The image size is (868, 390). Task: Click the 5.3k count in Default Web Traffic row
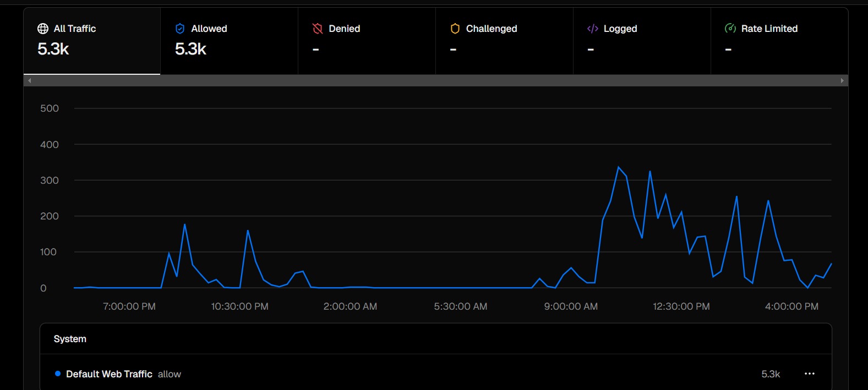click(x=771, y=374)
